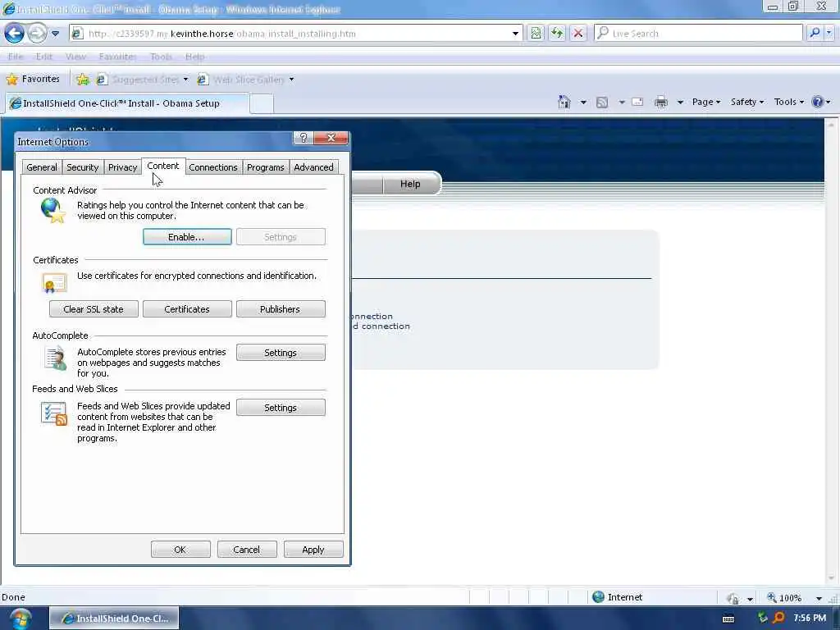Open the Favorites star button
Viewport: 840px width, 630px height.
point(33,80)
